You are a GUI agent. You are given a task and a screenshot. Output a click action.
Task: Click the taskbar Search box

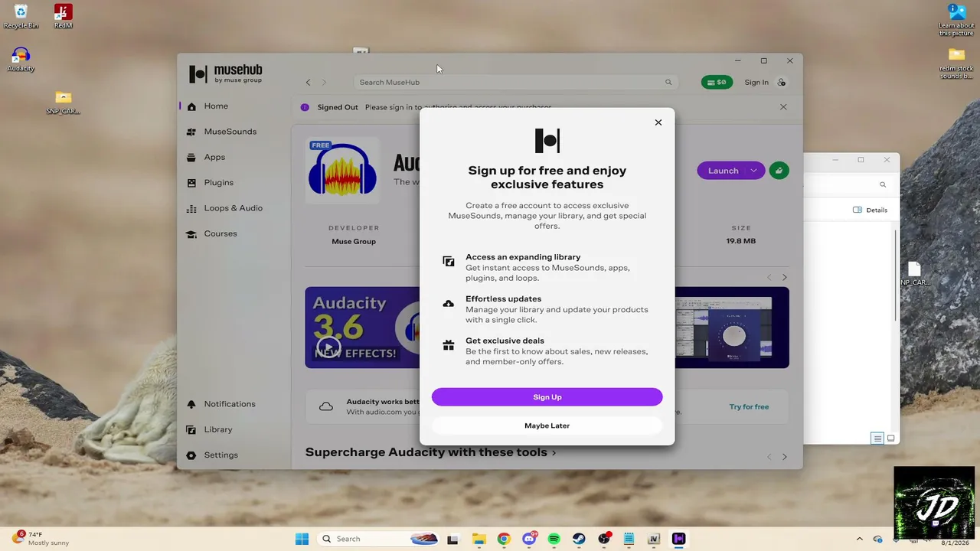tap(378, 540)
